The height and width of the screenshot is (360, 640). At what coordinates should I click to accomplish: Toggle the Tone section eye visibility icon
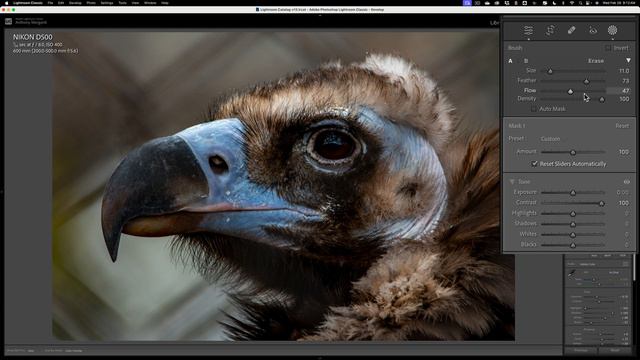(627, 182)
